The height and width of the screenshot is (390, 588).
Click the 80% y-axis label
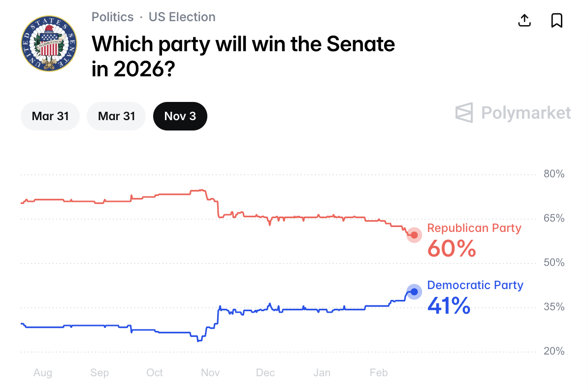click(x=554, y=174)
